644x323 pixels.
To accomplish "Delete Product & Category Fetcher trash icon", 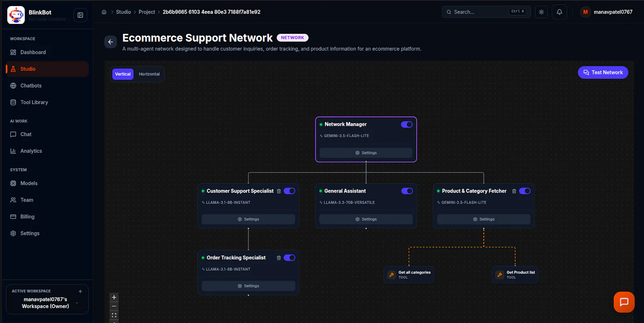I will click(514, 191).
